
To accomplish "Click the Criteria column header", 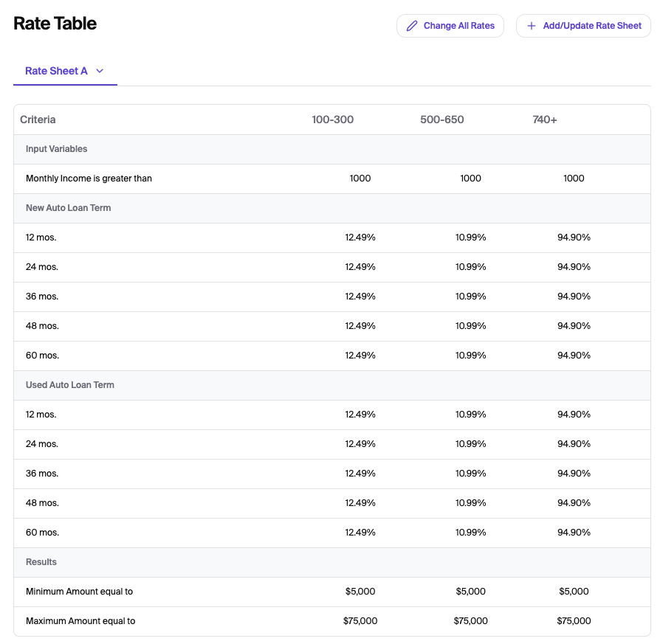I will [38, 120].
